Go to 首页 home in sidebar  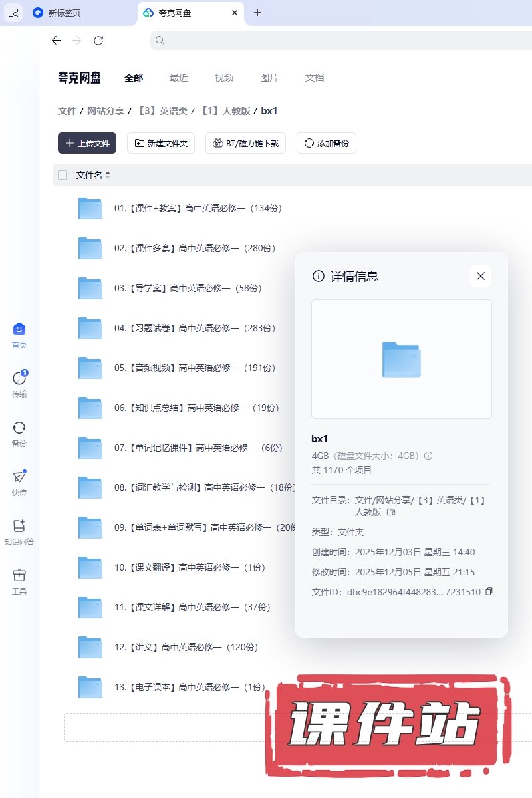(19, 329)
